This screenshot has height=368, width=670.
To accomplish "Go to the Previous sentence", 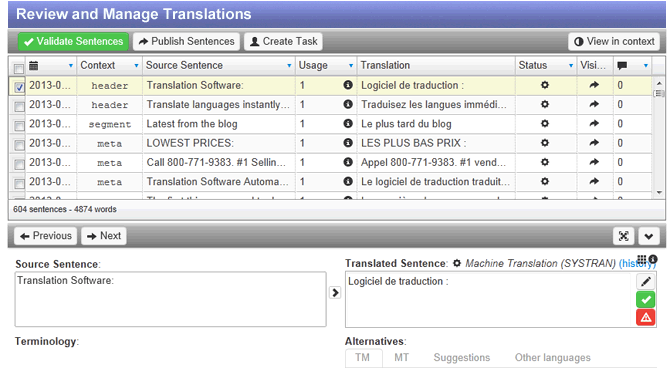I will pos(45,236).
